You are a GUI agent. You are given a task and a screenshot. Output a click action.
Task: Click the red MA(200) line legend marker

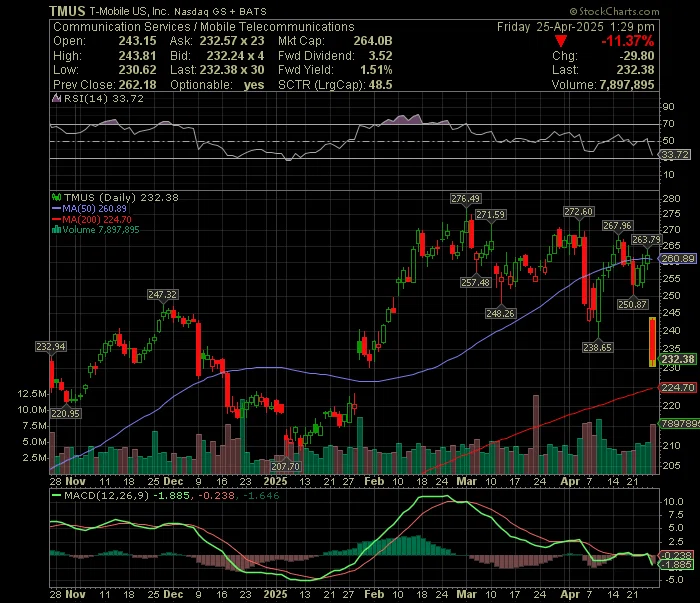pyautogui.click(x=56, y=219)
